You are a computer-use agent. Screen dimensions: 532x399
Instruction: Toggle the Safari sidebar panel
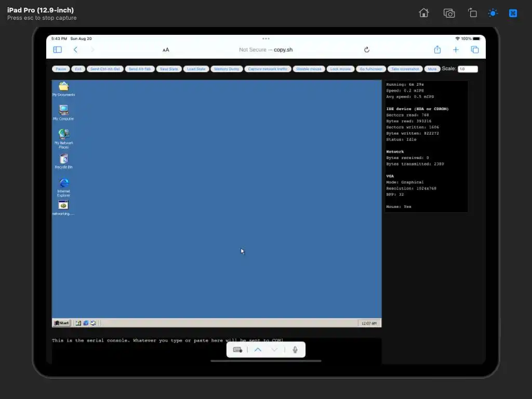(57, 50)
